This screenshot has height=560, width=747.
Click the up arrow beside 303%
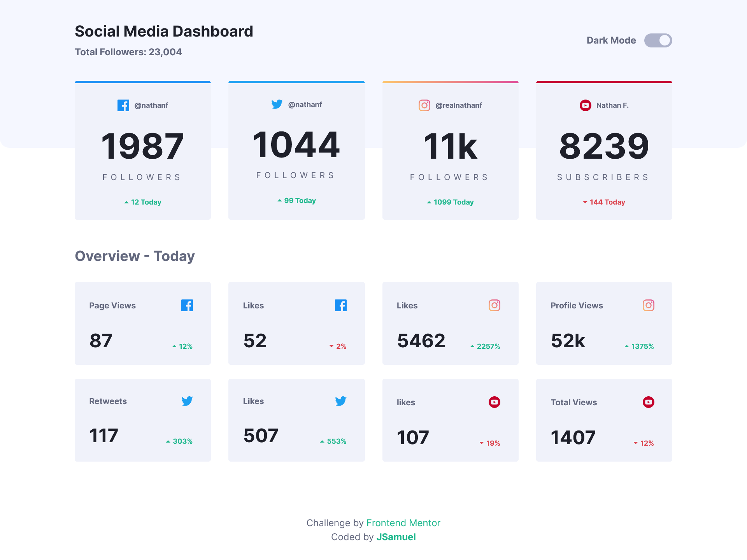pos(168,441)
